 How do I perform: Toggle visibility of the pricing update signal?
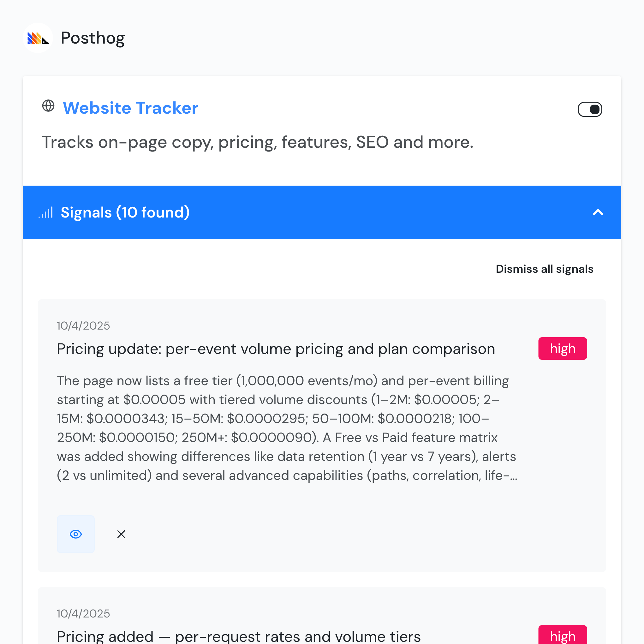76,534
